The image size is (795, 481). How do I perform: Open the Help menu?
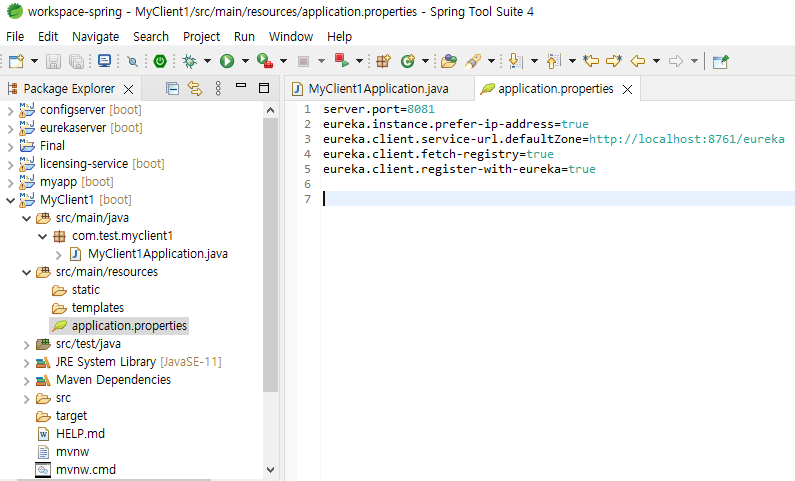point(339,36)
